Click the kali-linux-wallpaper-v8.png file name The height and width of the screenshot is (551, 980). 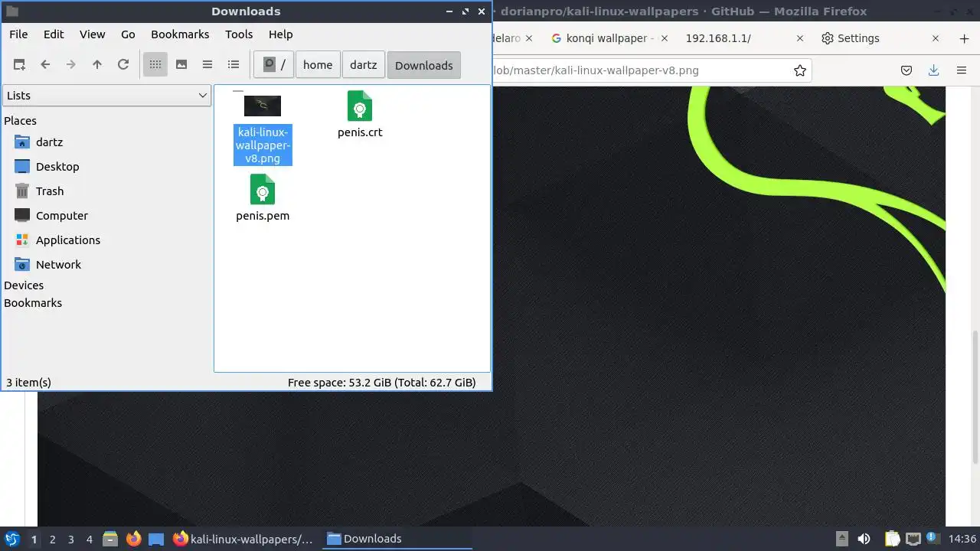263,145
